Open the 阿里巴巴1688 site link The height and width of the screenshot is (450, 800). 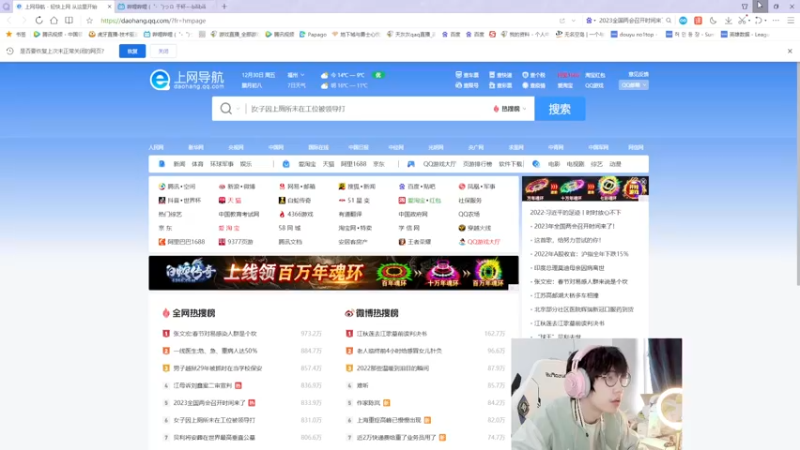tap(181, 242)
